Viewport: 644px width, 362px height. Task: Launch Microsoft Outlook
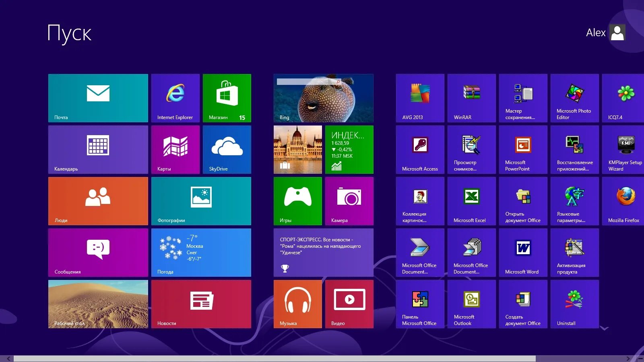472,304
